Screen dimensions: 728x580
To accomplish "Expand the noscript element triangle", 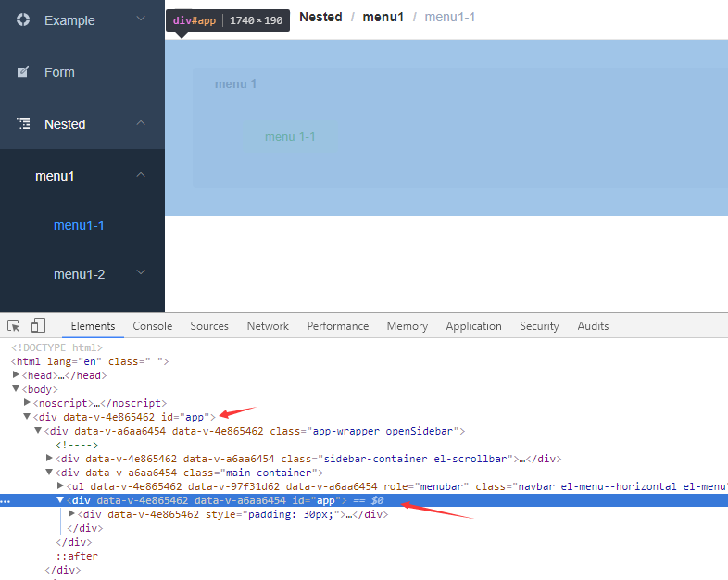I will click(x=27, y=403).
